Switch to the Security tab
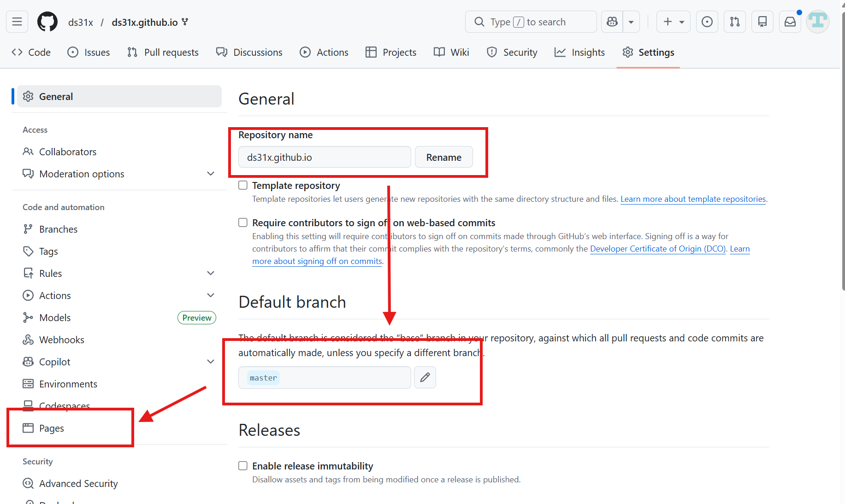Screen dimensions: 845x504 (x=512, y=52)
